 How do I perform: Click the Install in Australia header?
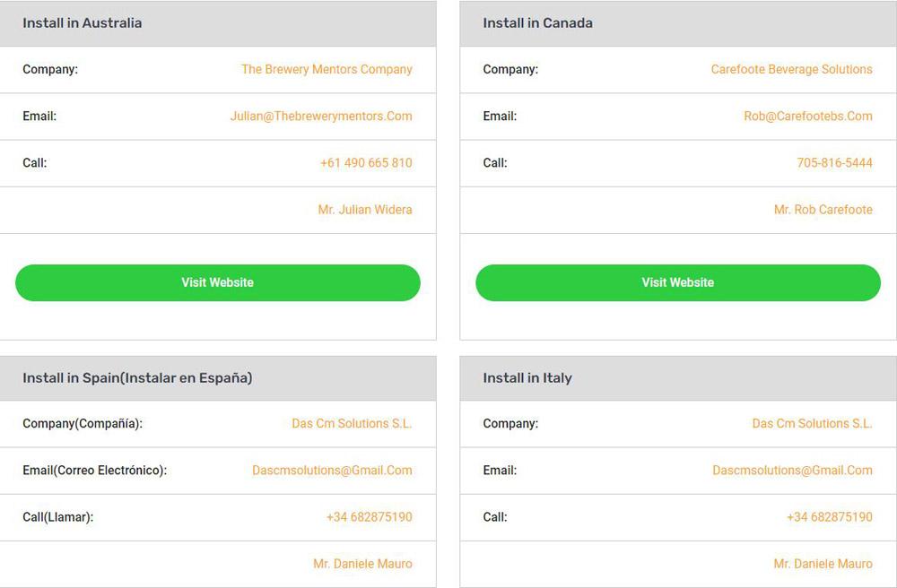click(83, 23)
